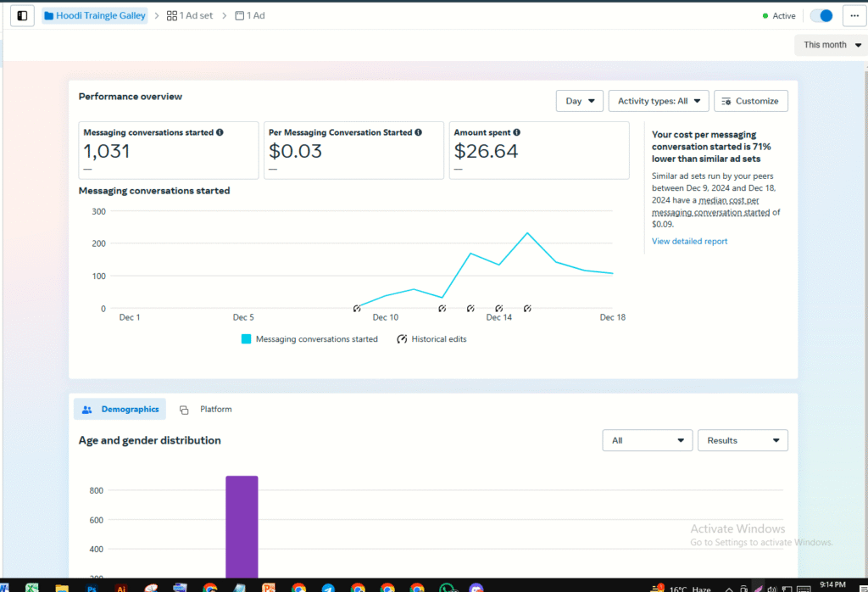Click the grid icon beside 1 Ad set

click(172, 14)
